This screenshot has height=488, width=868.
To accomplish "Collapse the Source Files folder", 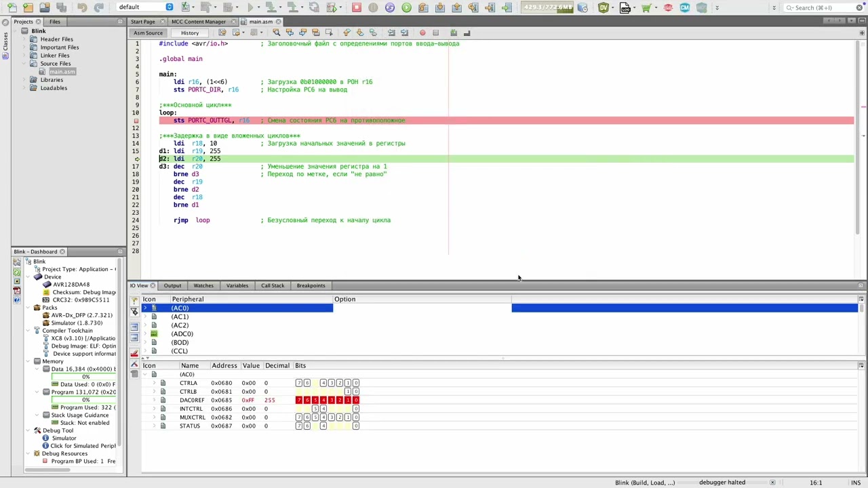I will point(24,64).
